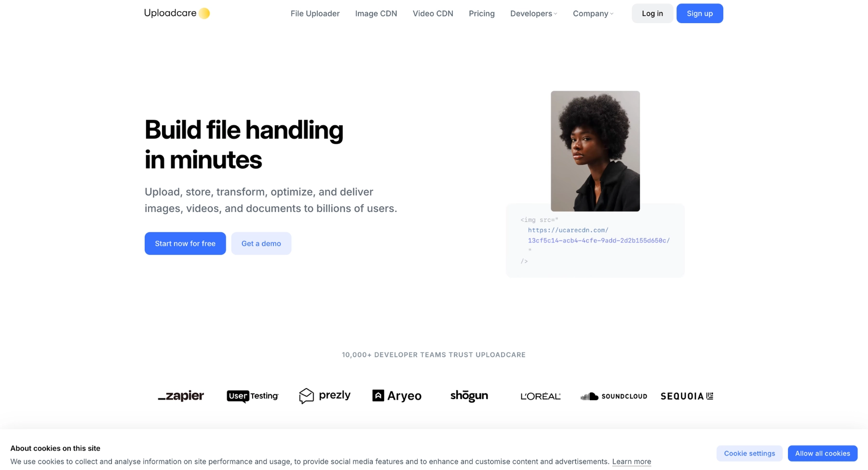Click the Zapier logo
This screenshot has height=470, width=868.
[181, 396]
